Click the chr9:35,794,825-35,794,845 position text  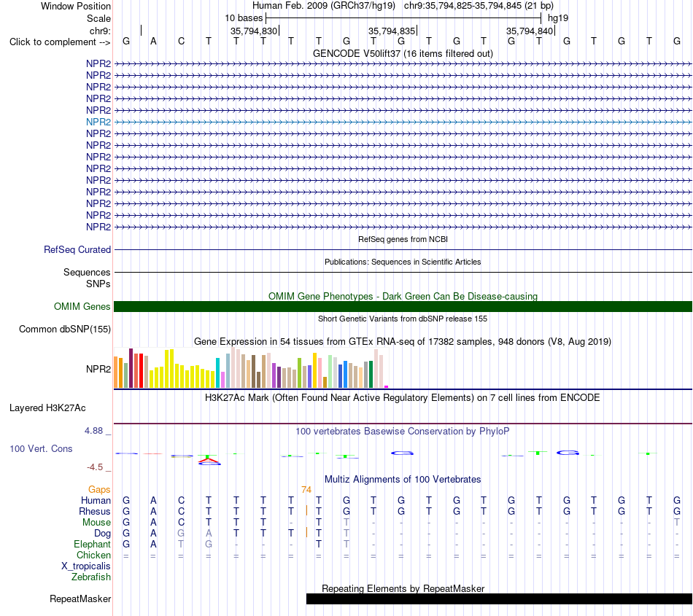[x=479, y=6]
